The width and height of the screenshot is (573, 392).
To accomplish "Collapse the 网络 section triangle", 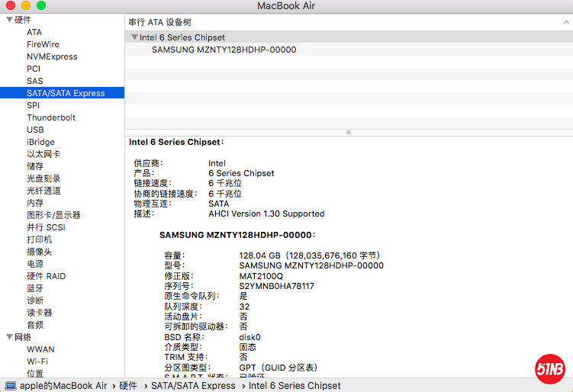I will click(9, 337).
